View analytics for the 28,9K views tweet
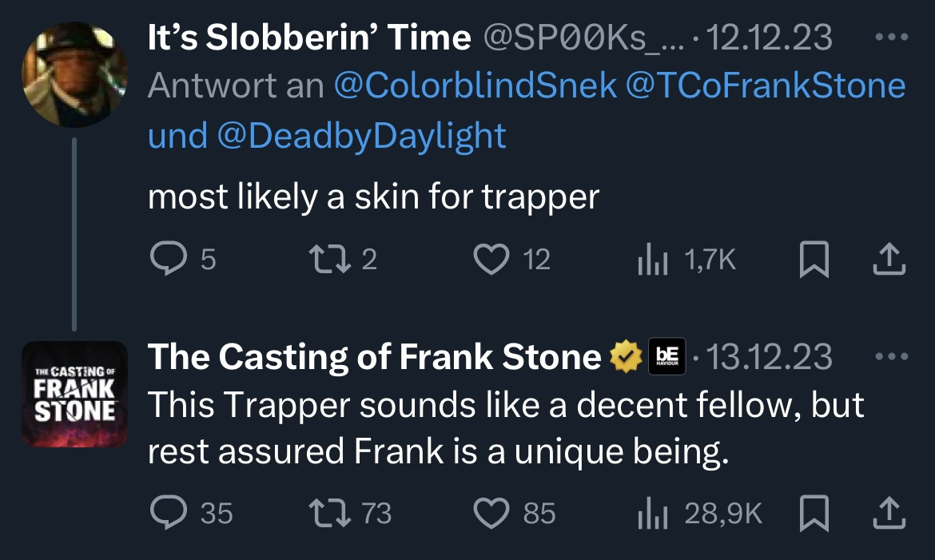The image size is (935, 560). click(651, 513)
